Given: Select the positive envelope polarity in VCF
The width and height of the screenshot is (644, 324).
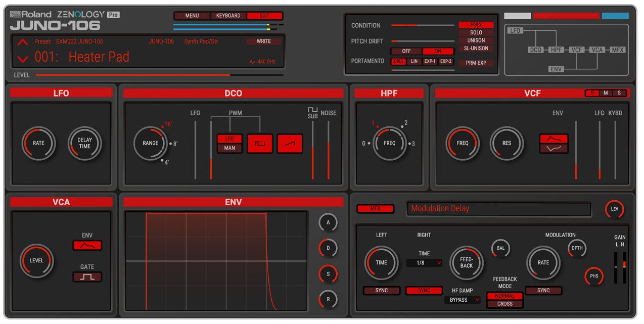Looking at the screenshot, I should coord(554,139).
